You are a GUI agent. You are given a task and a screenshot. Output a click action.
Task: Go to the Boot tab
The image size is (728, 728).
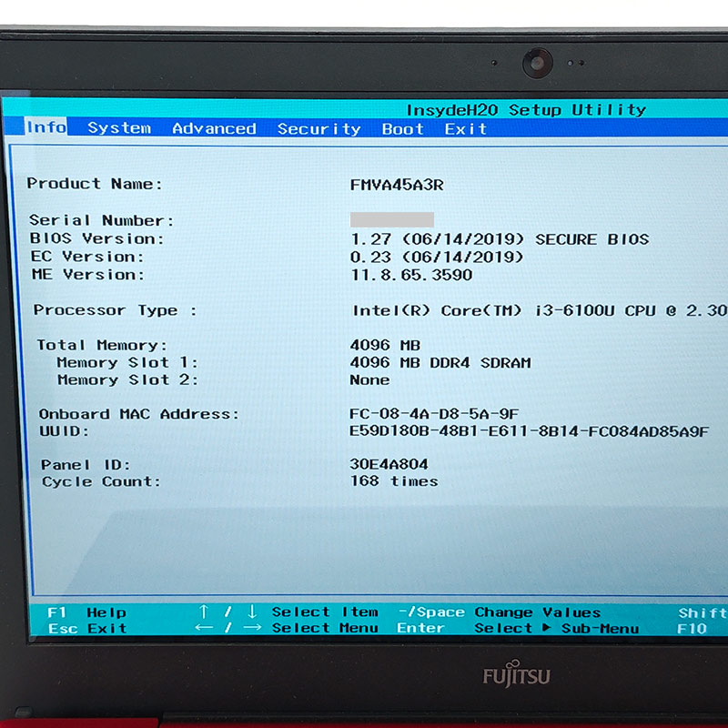pyautogui.click(x=402, y=128)
